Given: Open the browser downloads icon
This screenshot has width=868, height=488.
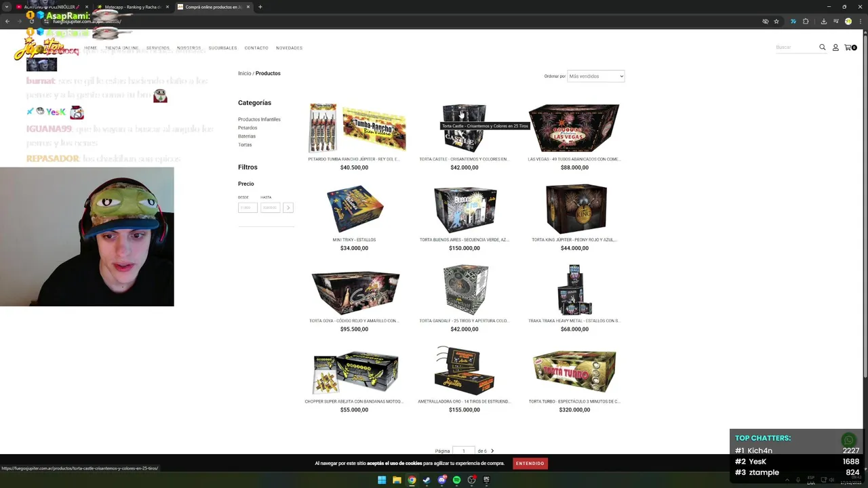Looking at the screenshot, I should pos(823,21).
